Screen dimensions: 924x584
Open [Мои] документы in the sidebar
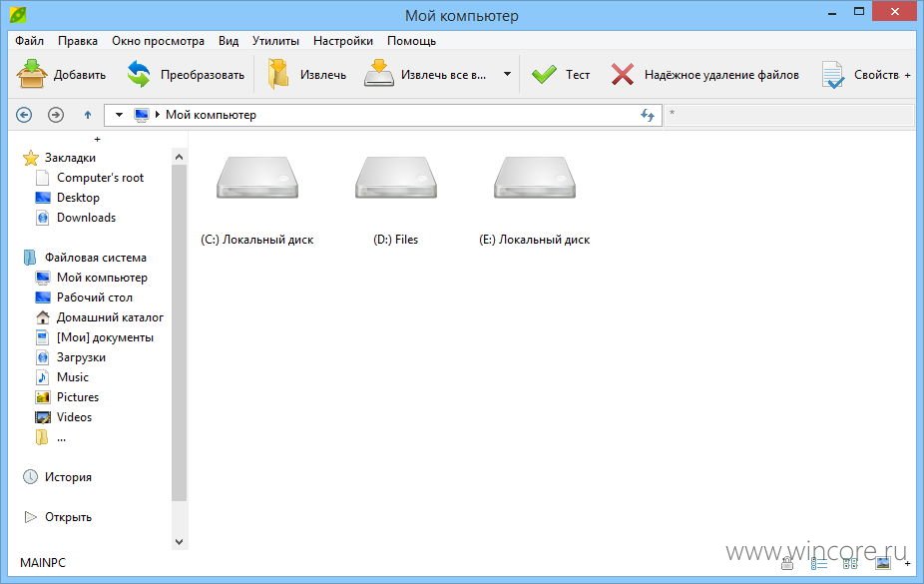(95, 337)
